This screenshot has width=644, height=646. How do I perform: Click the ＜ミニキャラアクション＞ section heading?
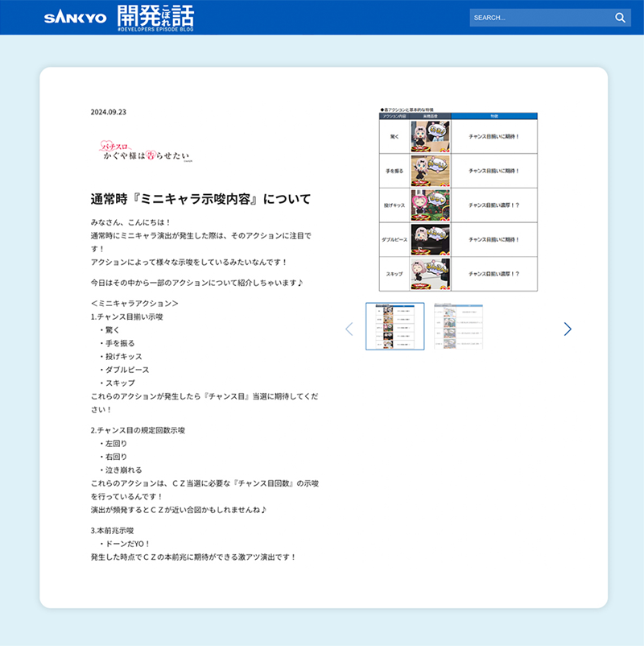tap(134, 304)
